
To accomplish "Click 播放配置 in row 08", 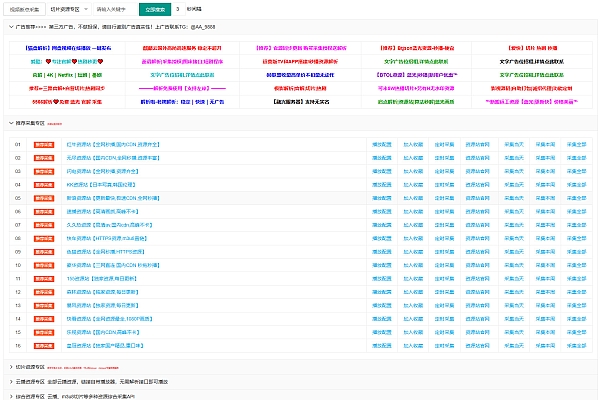I will click(382, 238).
